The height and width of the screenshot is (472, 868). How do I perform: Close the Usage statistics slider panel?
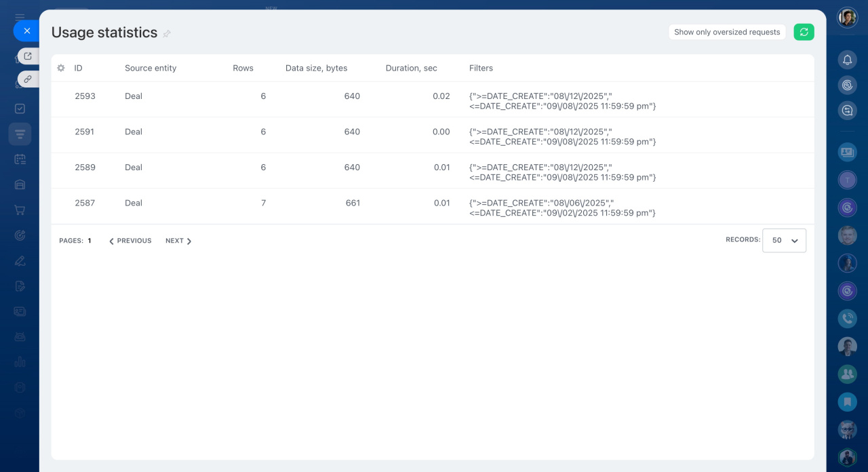[x=26, y=31]
